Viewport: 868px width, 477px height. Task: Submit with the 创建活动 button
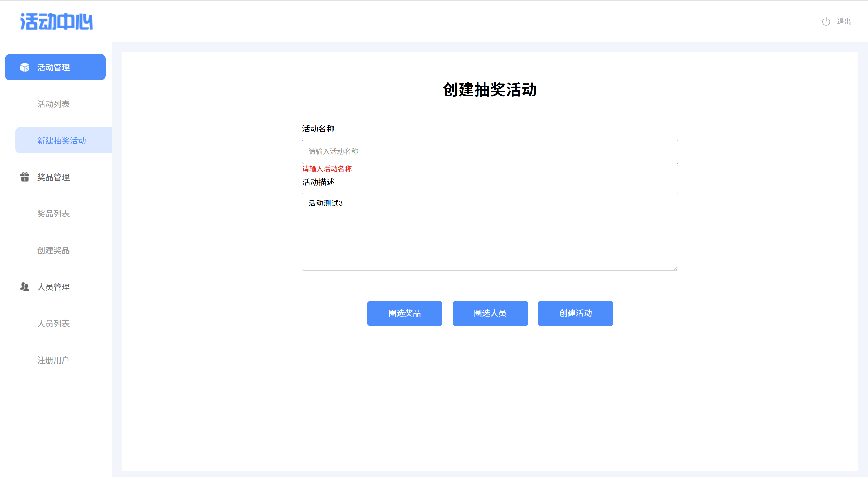(575, 313)
